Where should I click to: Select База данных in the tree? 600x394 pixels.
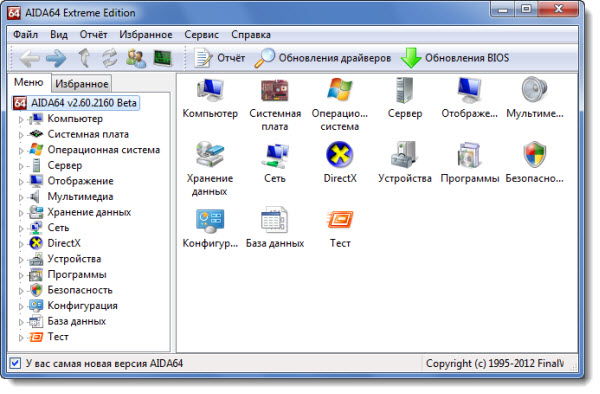[77, 321]
